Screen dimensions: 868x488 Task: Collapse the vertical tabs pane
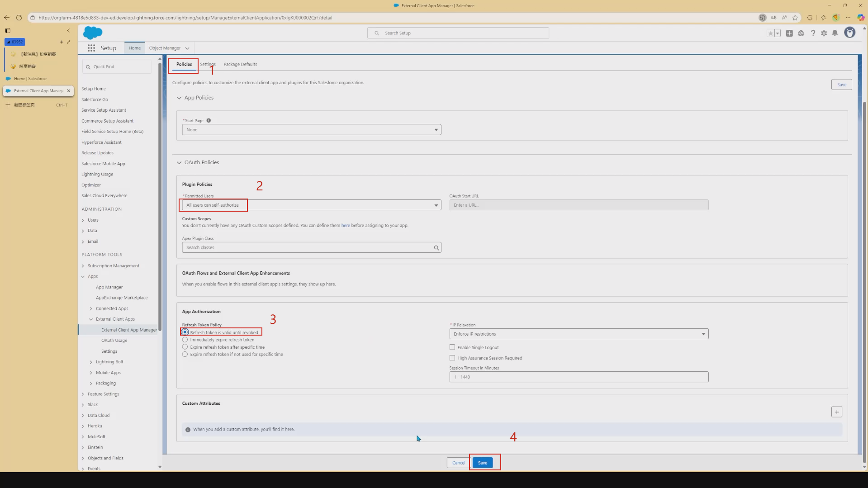pyautogui.click(x=68, y=31)
